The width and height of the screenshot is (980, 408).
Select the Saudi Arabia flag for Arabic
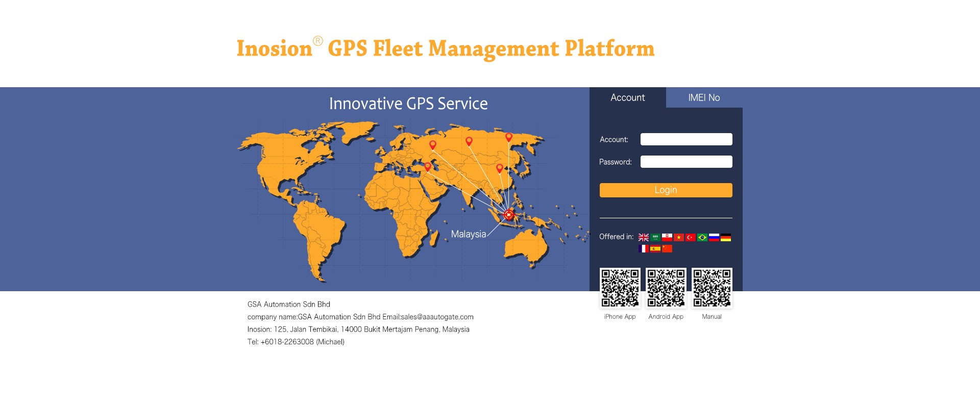(x=655, y=238)
